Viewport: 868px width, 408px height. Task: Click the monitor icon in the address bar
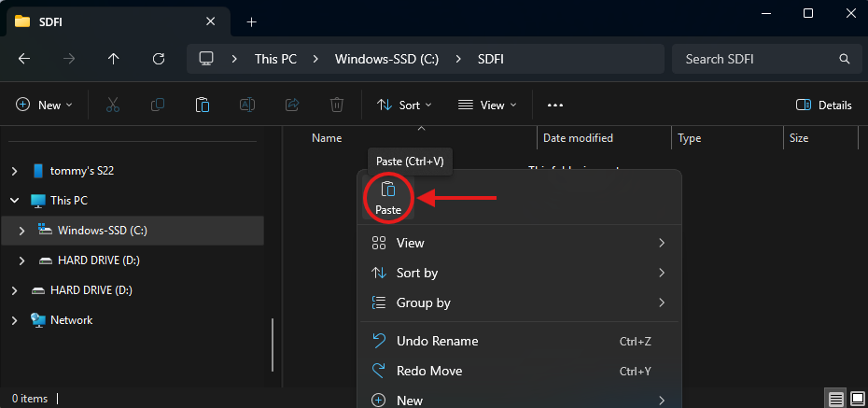tap(206, 59)
